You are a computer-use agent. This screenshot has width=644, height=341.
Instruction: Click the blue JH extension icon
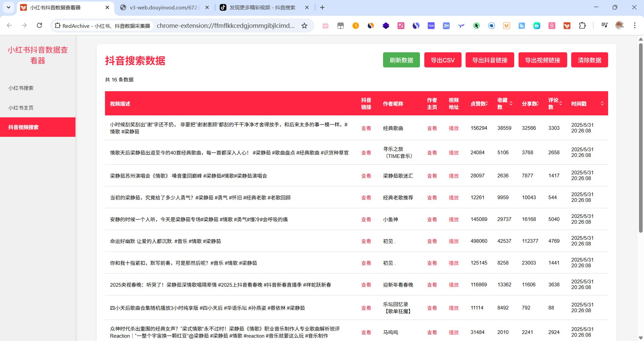[x=446, y=26]
